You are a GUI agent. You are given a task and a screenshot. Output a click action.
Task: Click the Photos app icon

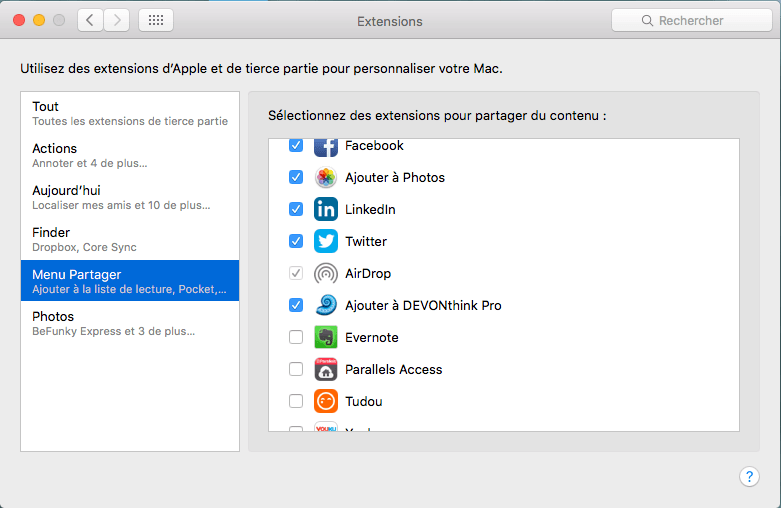pyautogui.click(x=326, y=177)
